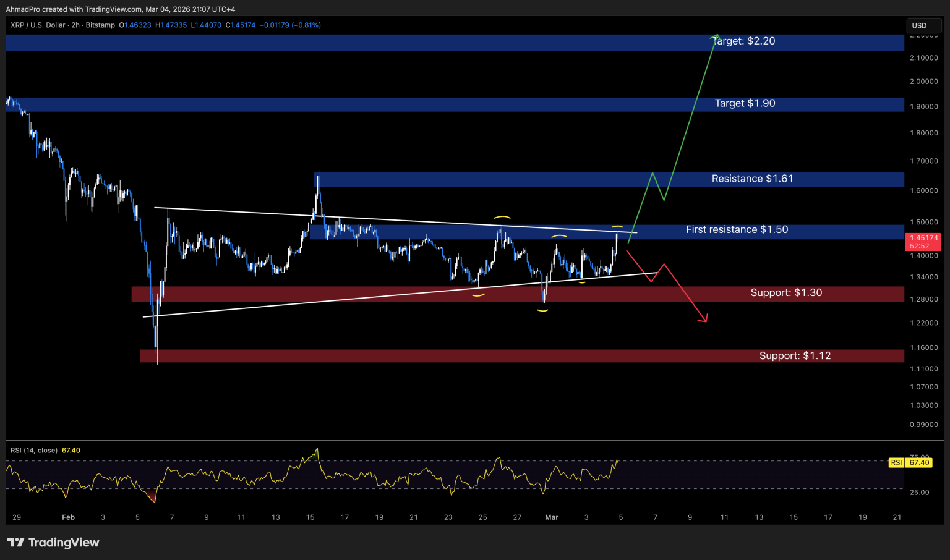
Task: Click the First resistance $1.50 label
Action: 737,230
